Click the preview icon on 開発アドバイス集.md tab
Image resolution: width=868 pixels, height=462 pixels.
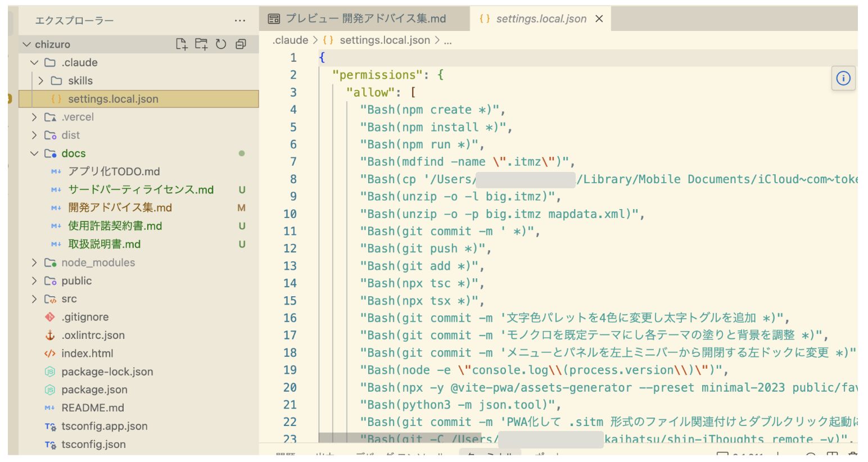click(274, 19)
